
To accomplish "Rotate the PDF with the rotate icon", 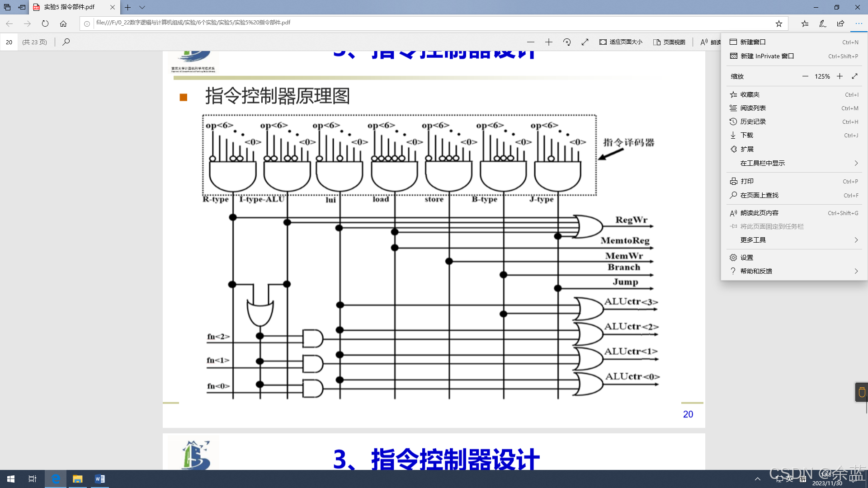I will pyautogui.click(x=567, y=42).
